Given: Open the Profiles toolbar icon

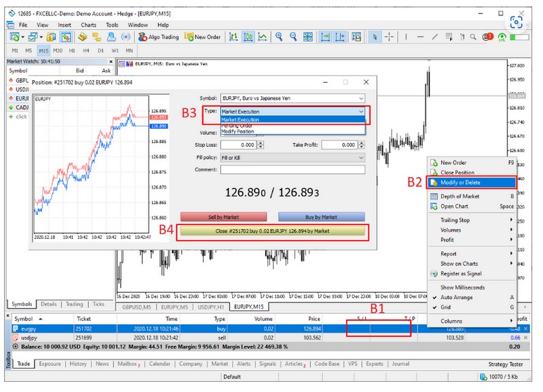Looking at the screenshot, I should [33, 37].
